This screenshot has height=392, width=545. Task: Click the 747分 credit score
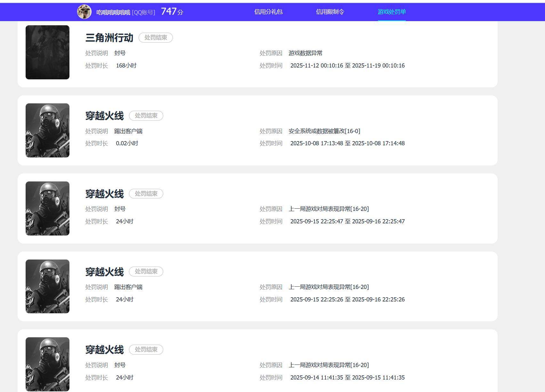click(172, 12)
